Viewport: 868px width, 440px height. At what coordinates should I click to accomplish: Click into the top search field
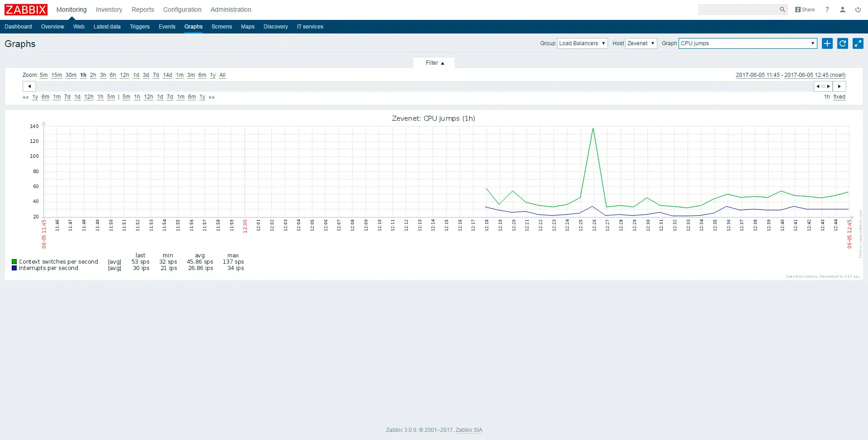coord(738,9)
